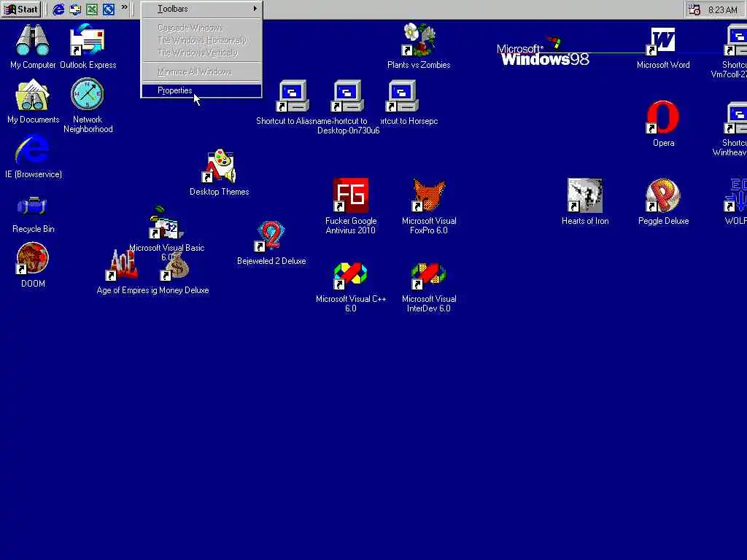The height and width of the screenshot is (560, 747).
Task: Launch the WOLF shortcut icon
Action: (736, 201)
